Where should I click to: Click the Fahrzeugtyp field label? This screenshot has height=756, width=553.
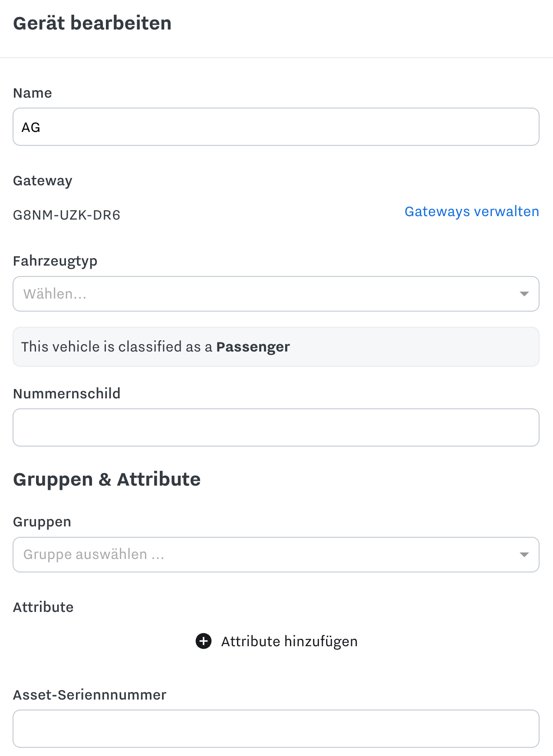(55, 261)
